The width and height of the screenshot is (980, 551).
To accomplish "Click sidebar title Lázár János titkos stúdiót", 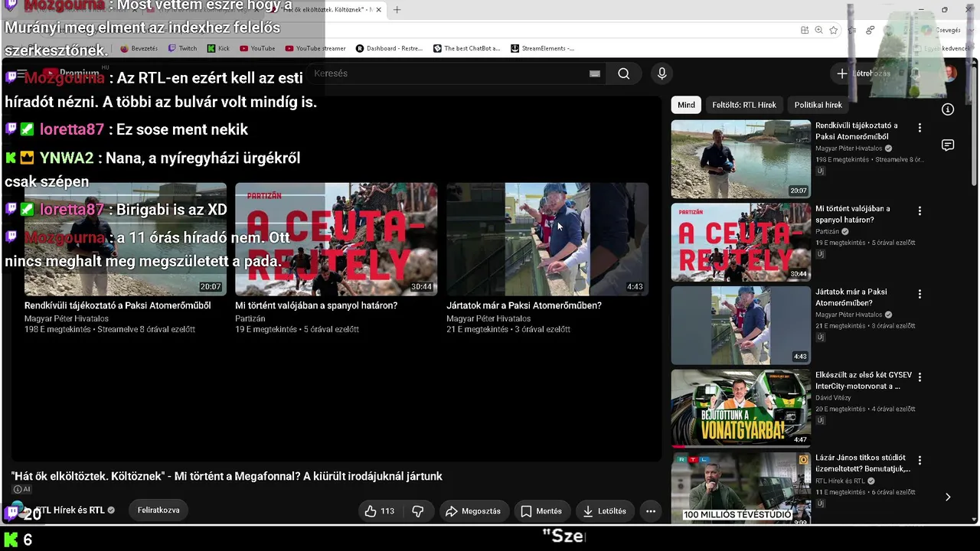I will point(863,463).
